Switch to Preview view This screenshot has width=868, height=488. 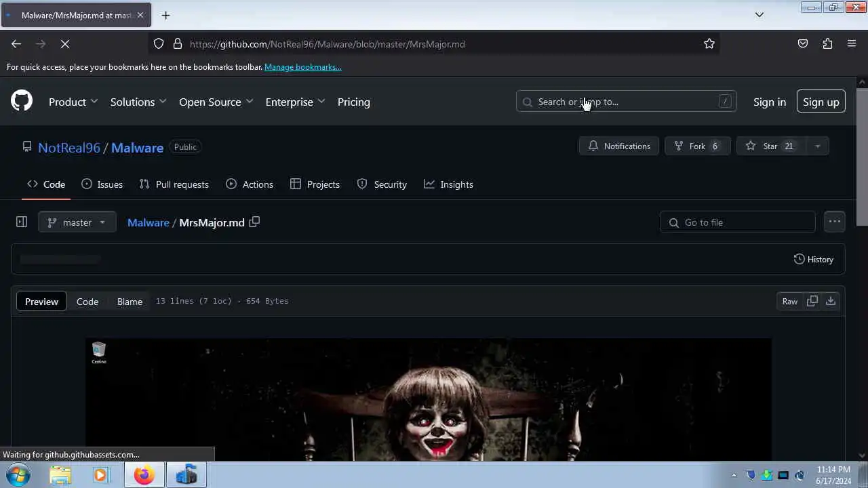point(41,302)
